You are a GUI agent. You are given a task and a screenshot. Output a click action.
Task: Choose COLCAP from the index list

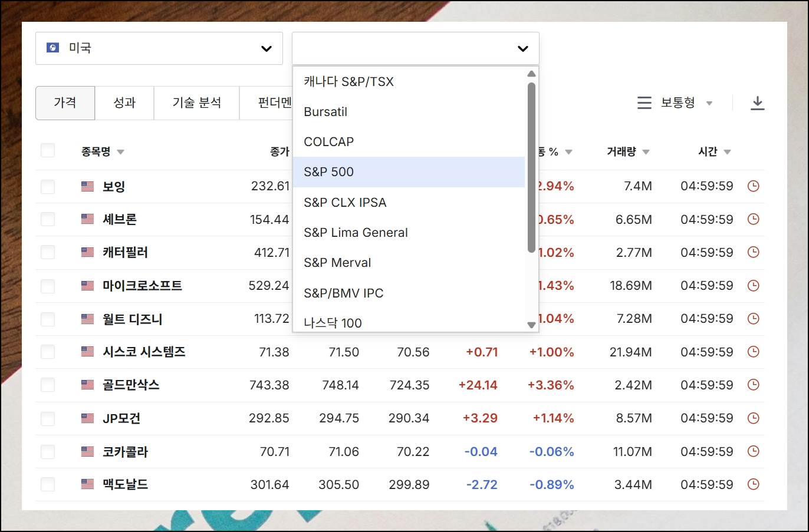click(409, 141)
